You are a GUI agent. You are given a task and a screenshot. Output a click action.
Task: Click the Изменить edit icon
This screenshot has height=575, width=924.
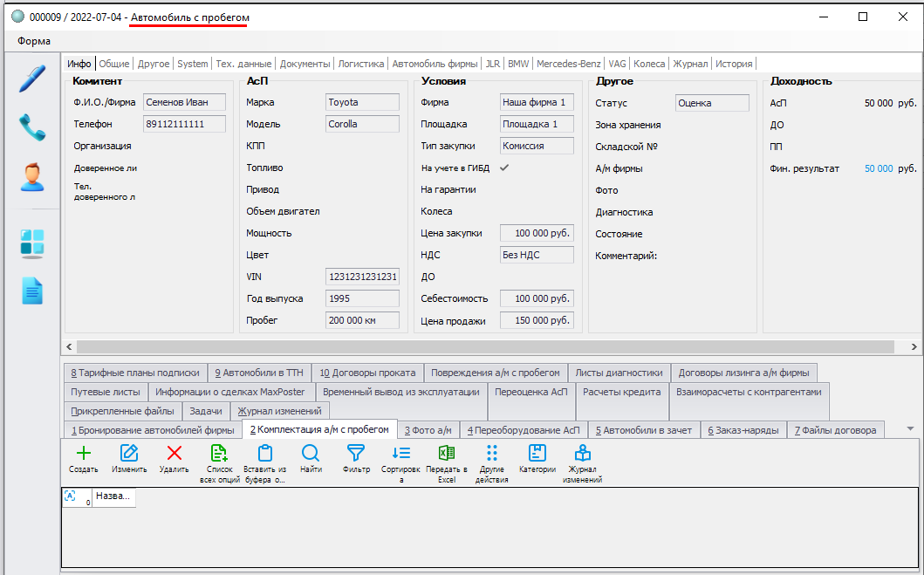coord(129,454)
